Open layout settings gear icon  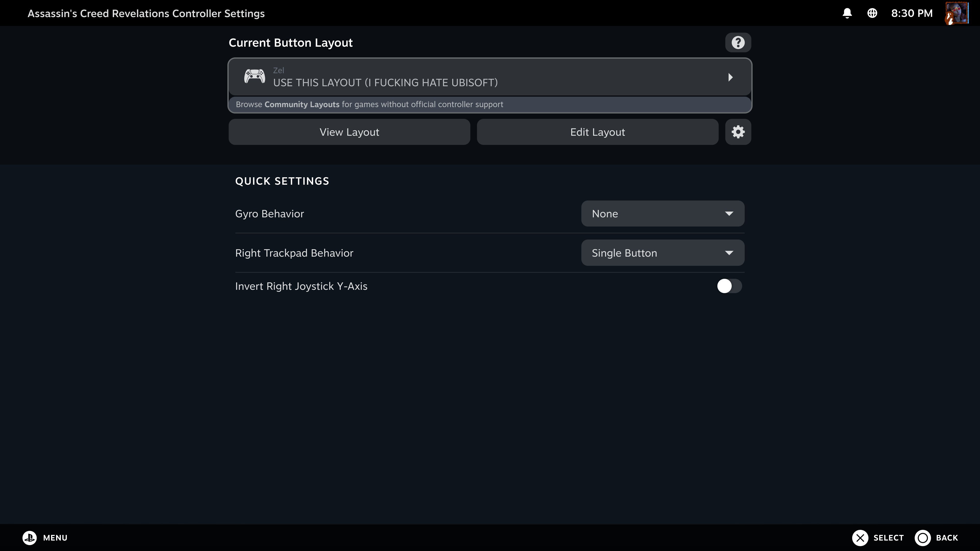click(x=738, y=132)
